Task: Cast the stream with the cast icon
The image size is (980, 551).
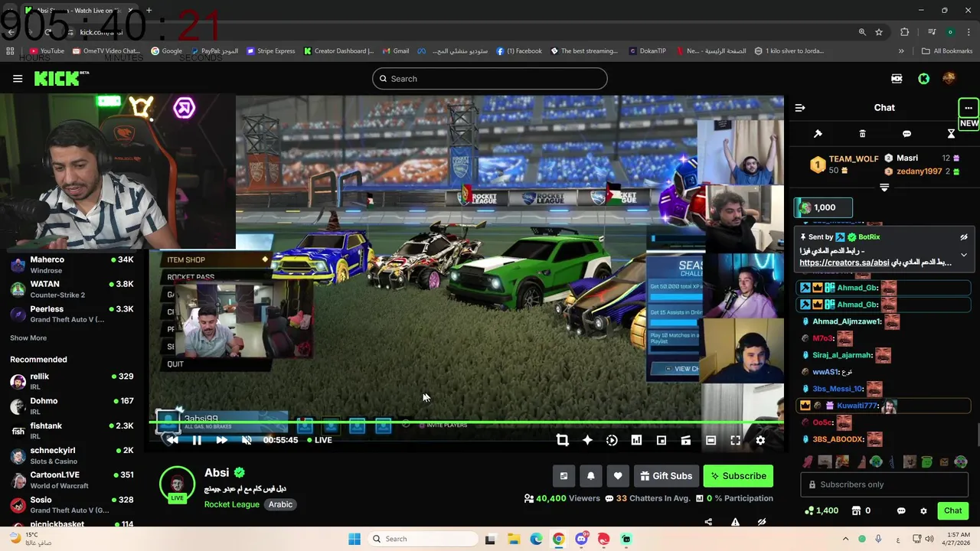Action: coord(686,440)
